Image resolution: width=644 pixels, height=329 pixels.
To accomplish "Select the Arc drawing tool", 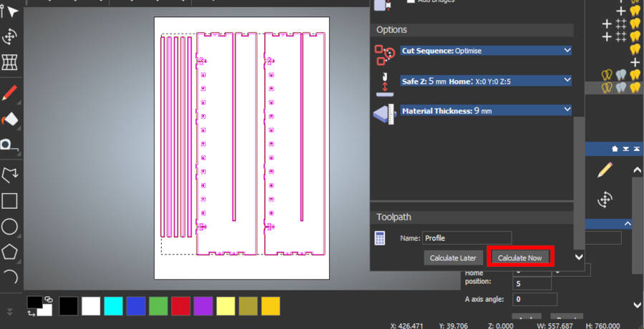I will [x=11, y=277].
